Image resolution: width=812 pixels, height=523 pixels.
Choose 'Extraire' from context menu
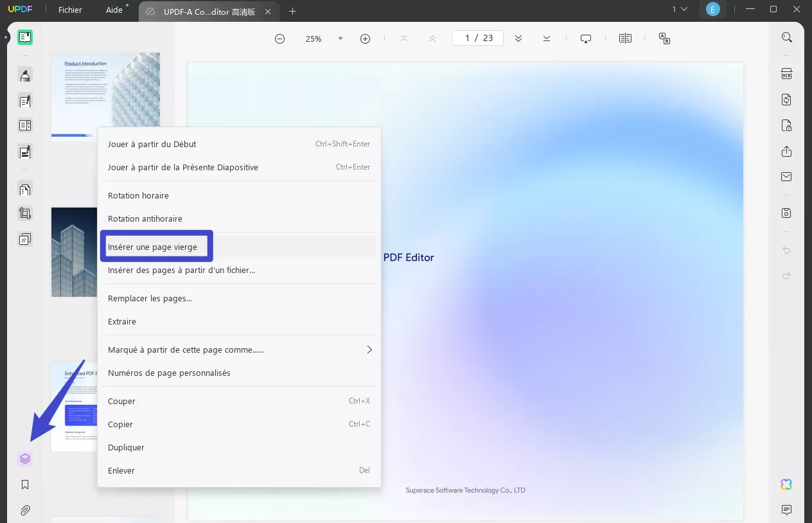(239, 321)
